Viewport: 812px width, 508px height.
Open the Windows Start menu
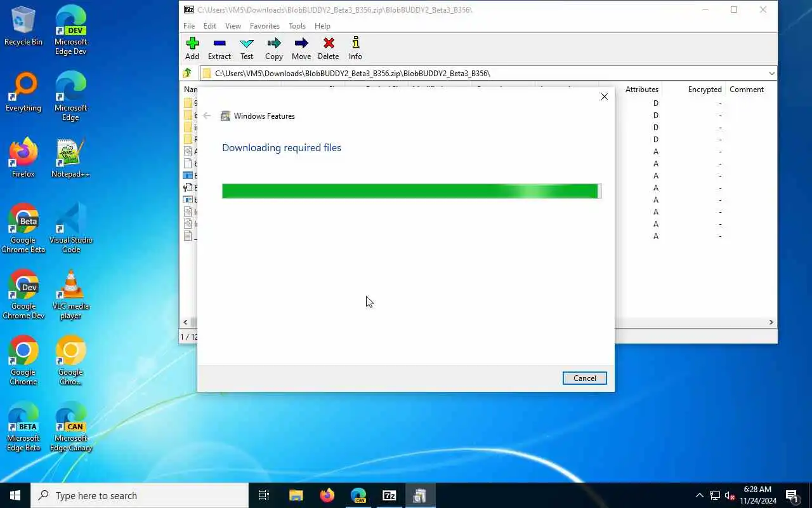pyautogui.click(x=15, y=495)
